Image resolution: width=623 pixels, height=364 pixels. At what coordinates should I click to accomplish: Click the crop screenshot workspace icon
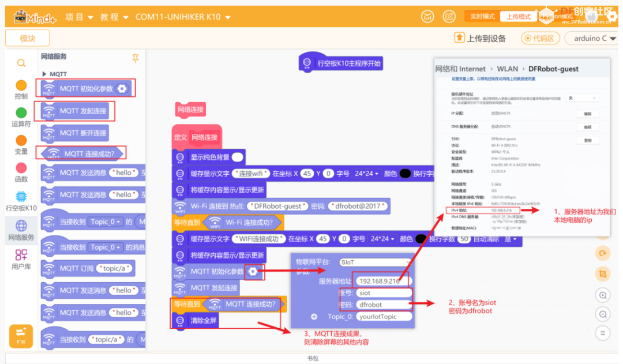click(603, 273)
